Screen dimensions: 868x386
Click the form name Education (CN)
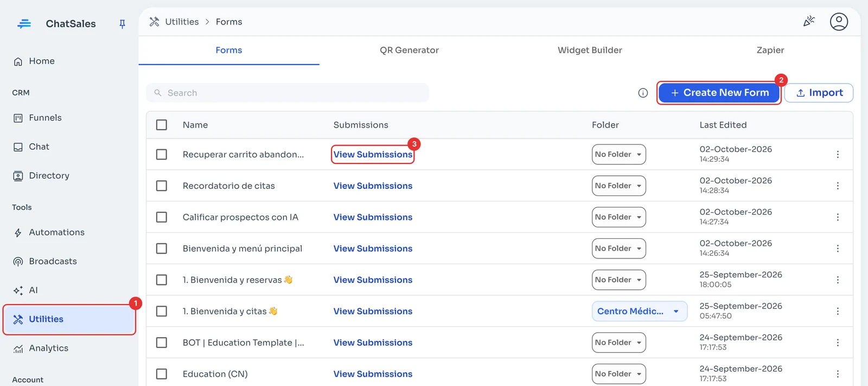coord(215,374)
